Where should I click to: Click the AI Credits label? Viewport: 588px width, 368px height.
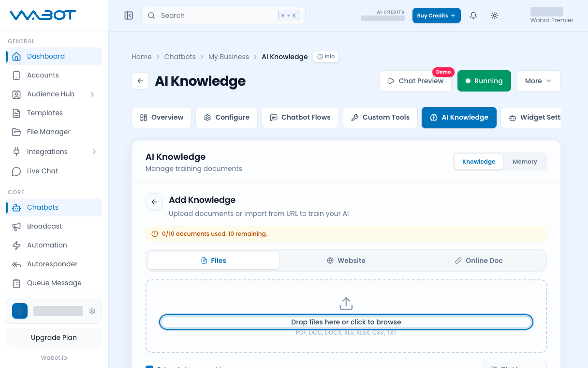391,12
